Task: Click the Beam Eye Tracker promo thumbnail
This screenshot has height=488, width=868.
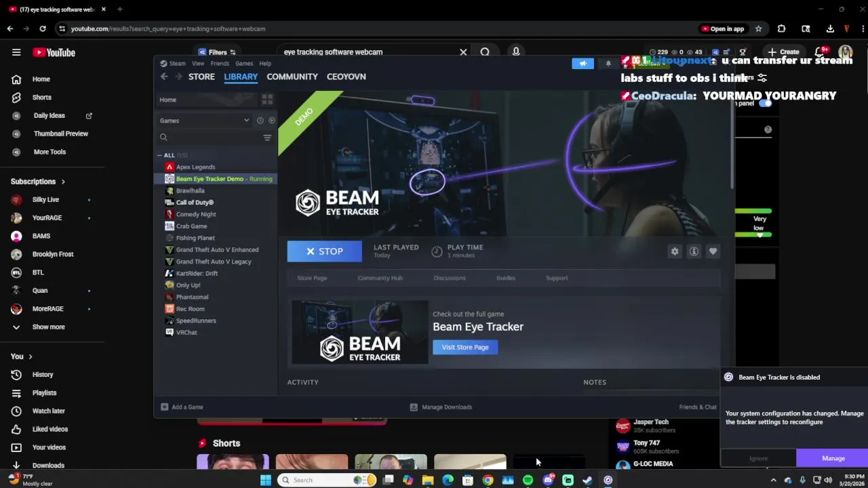Action: click(x=360, y=332)
